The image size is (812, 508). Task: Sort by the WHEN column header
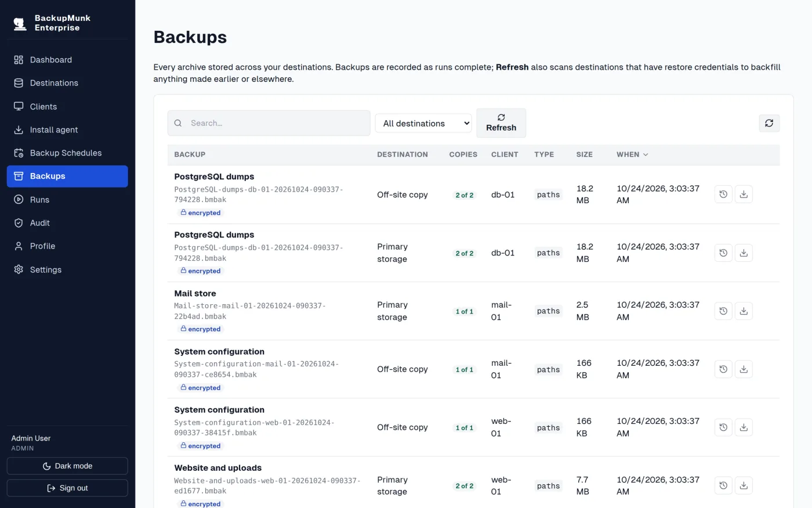[632, 154]
